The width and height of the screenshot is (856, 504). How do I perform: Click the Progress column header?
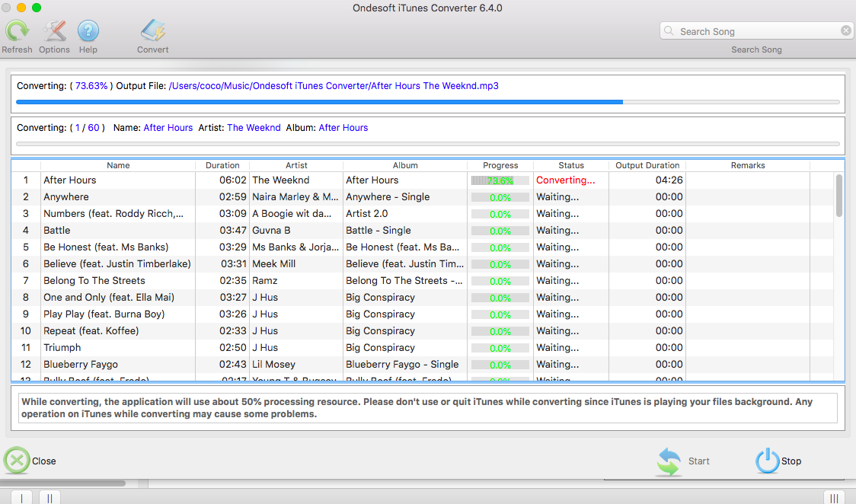pos(500,165)
